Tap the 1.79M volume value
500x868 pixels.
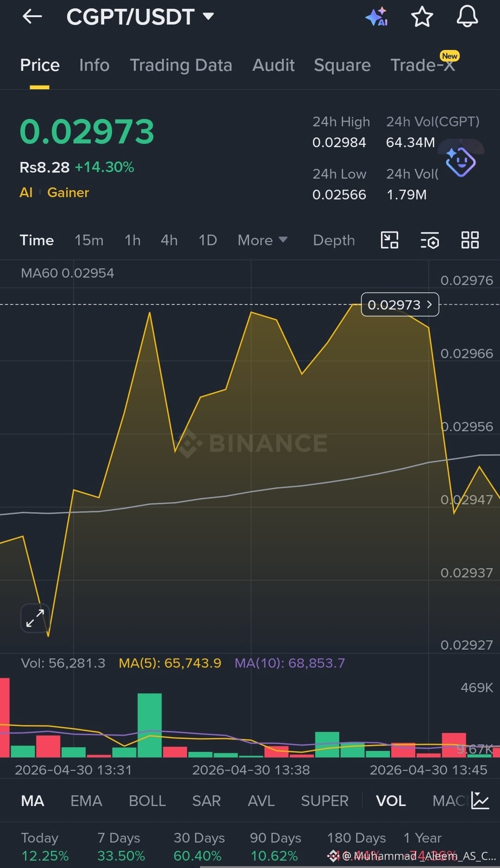(x=406, y=195)
